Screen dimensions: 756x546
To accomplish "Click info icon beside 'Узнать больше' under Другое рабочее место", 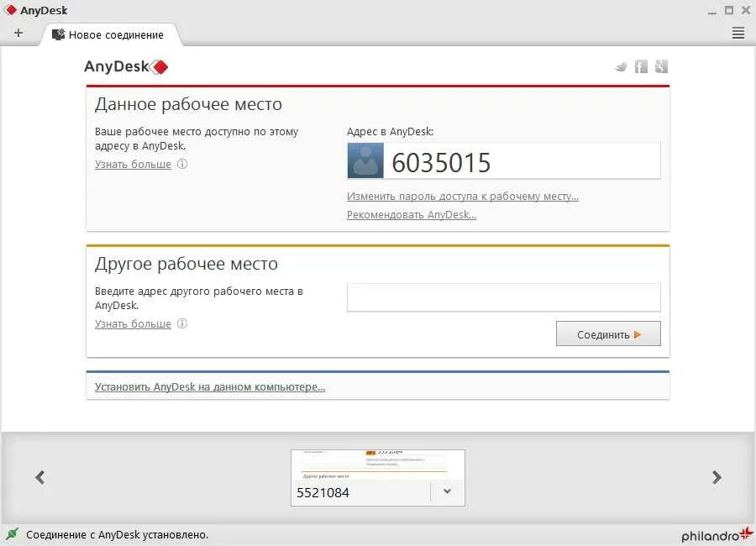I will 182,323.
